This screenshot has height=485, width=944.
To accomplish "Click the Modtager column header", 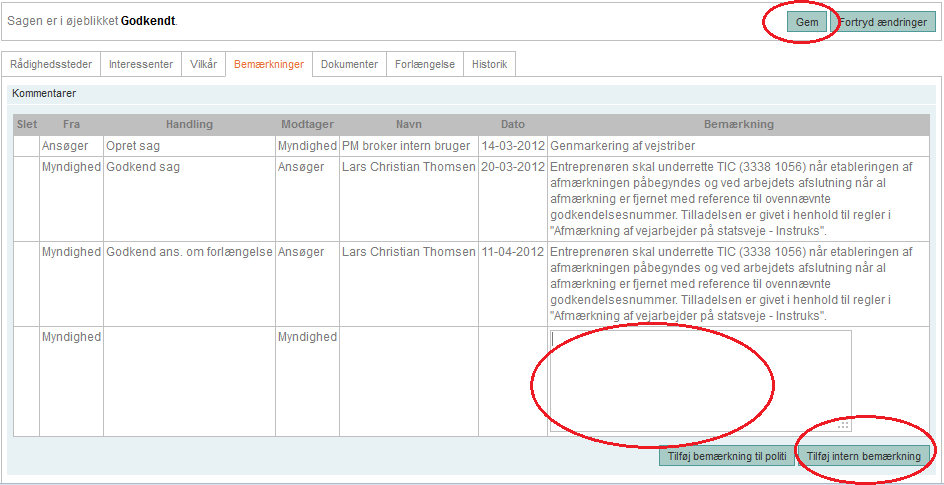I will pyautogui.click(x=307, y=125).
